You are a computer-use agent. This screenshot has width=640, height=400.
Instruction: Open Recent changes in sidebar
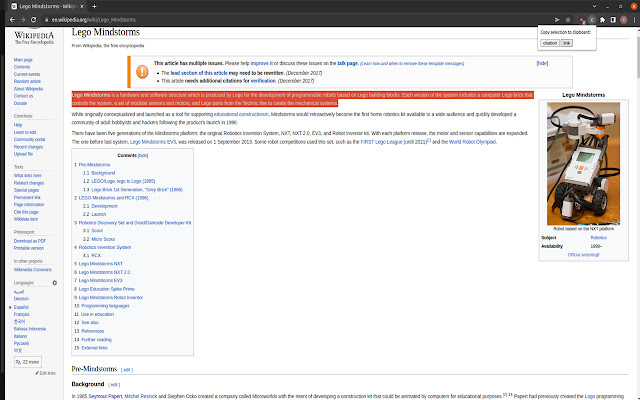(x=28, y=147)
